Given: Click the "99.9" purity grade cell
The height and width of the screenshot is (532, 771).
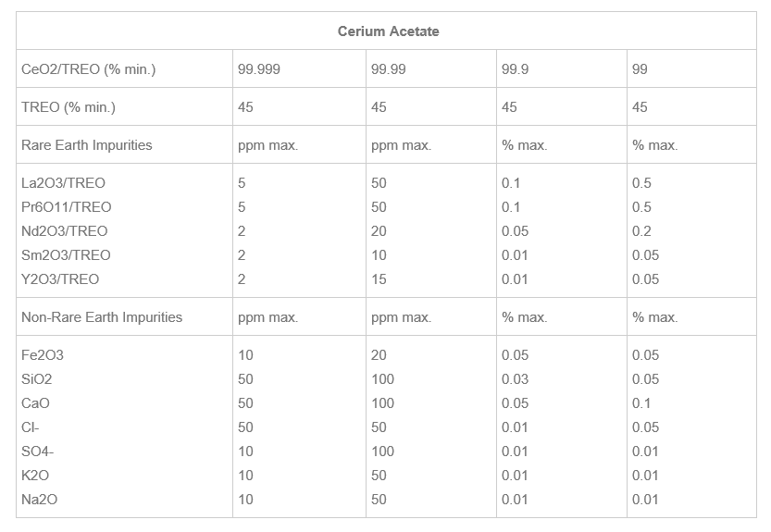Looking at the screenshot, I should pyautogui.click(x=515, y=69).
